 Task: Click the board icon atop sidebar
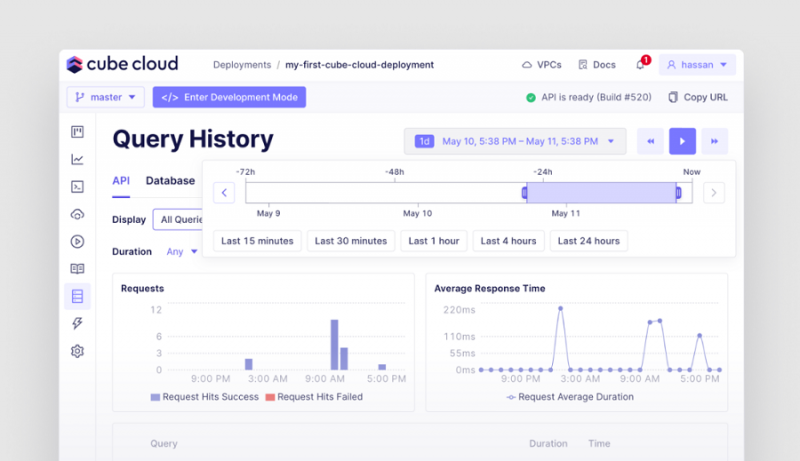click(77, 132)
